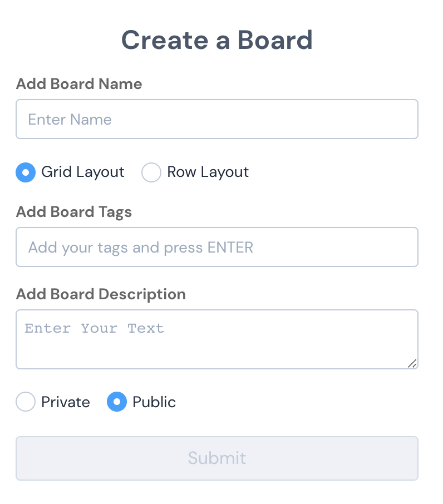443x504 pixels.
Task: Click the Grid Layout text label
Action: click(x=82, y=172)
